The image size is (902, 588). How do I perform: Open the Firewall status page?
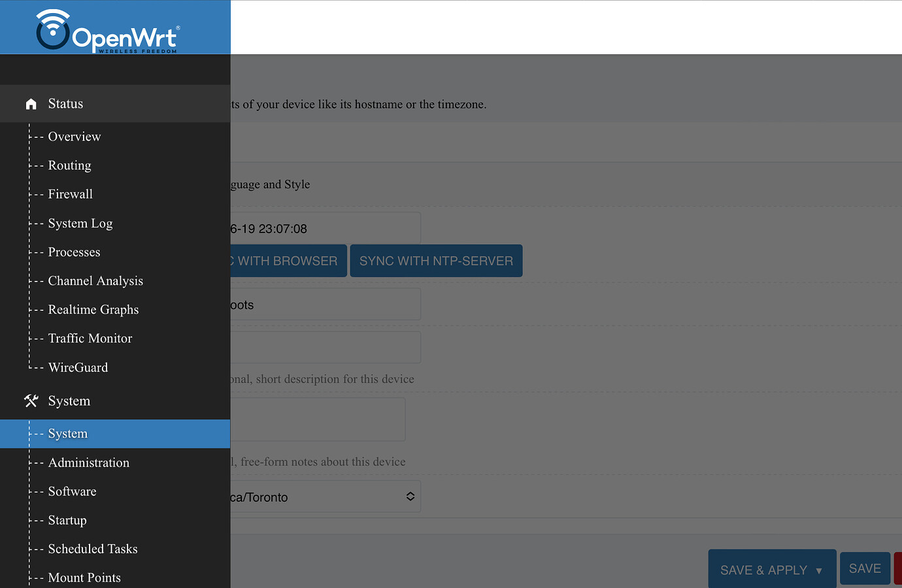[x=69, y=194]
